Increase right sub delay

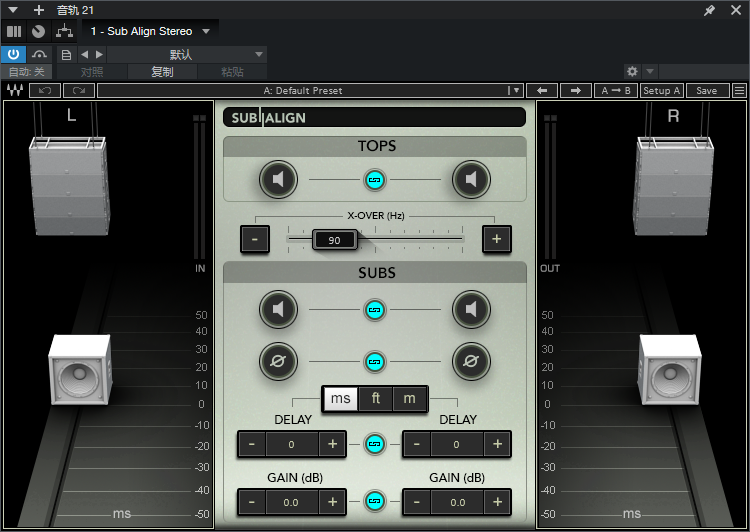click(x=497, y=444)
